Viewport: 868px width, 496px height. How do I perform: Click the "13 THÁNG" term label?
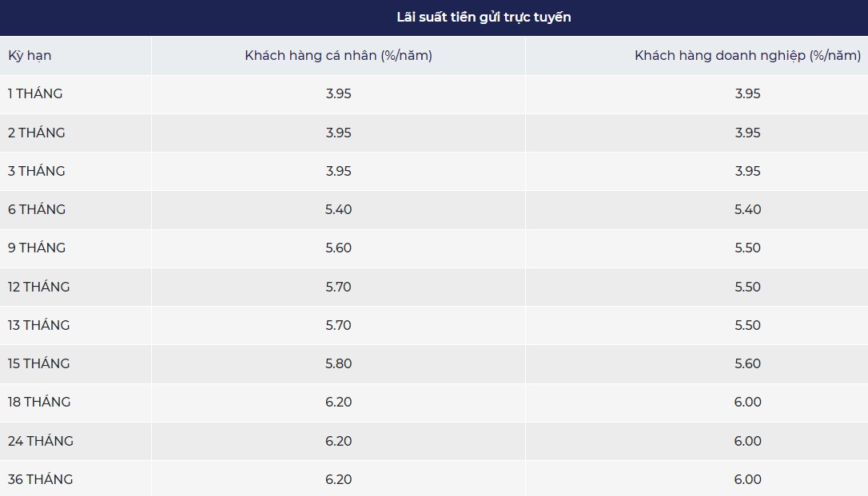click(39, 325)
